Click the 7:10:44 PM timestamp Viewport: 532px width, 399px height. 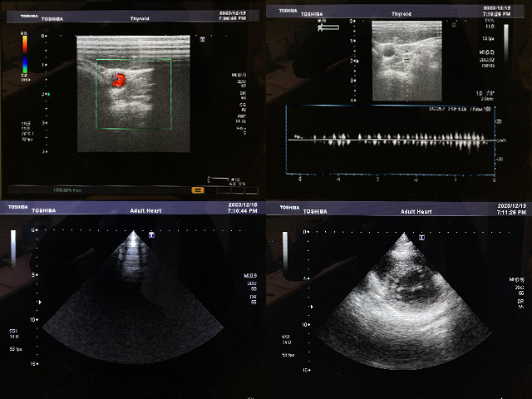tap(242, 210)
